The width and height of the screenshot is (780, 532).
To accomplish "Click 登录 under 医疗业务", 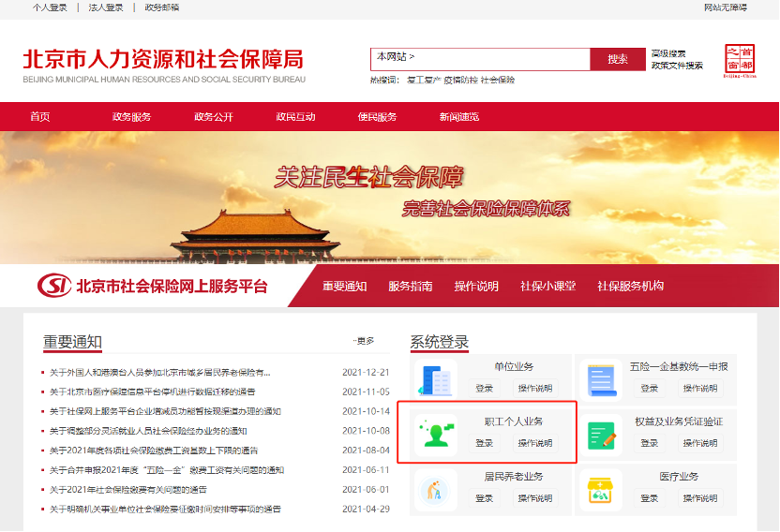I will tap(649, 498).
